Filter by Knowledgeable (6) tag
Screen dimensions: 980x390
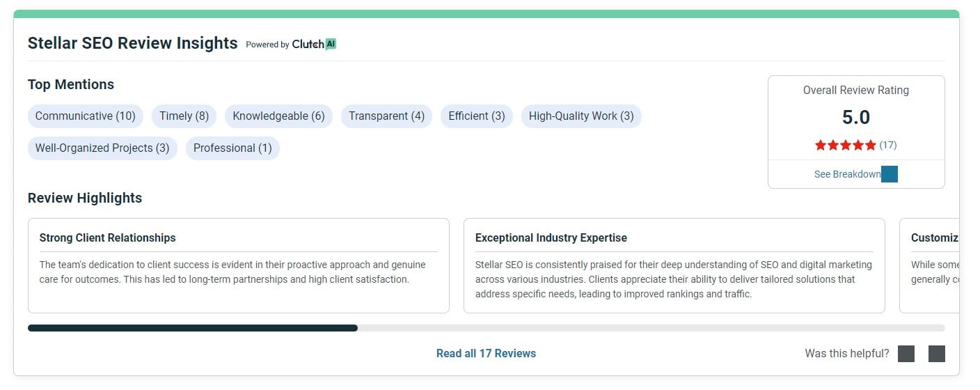pyautogui.click(x=278, y=116)
